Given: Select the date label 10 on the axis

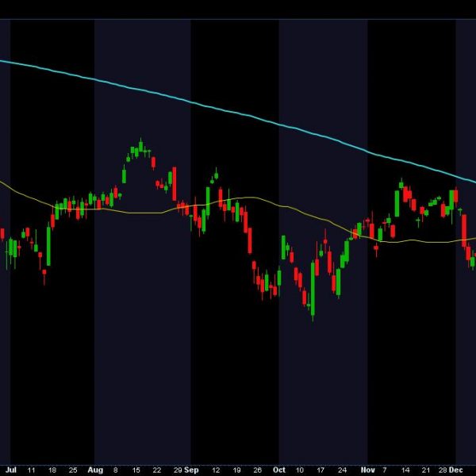Looking at the screenshot, I should tap(300, 470).
